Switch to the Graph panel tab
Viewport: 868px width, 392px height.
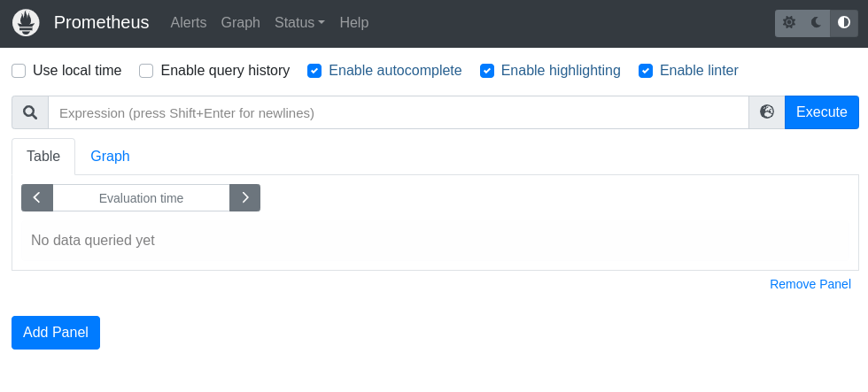pyautogui.click(x=110, y=157)
